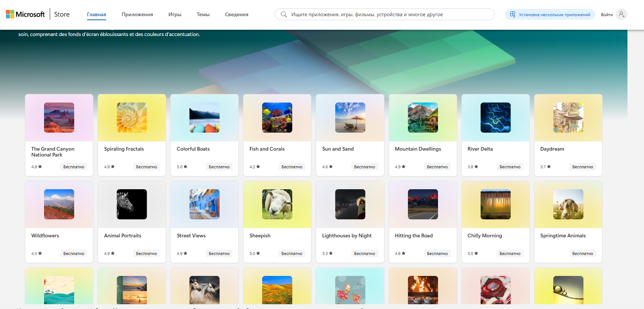
Task: Open the Lighthouses by Night icon
Action: (350, 204)
